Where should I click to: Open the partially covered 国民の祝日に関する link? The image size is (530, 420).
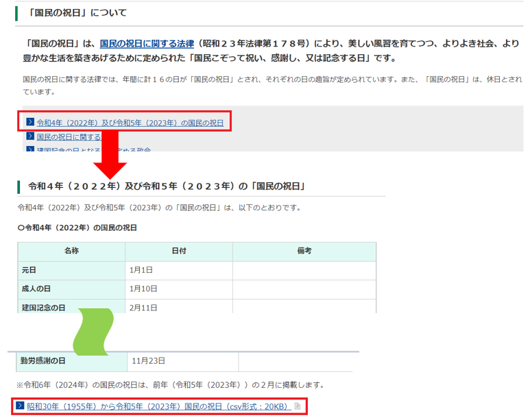point(69,137)
